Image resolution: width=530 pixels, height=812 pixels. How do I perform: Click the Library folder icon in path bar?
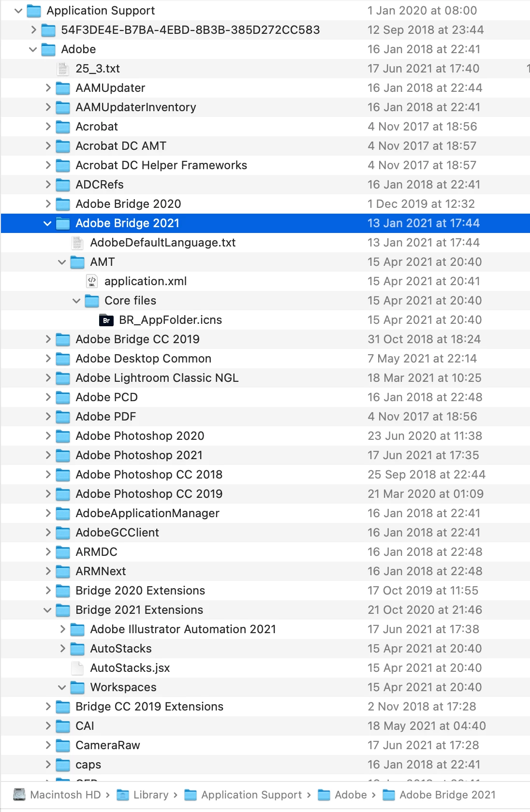123,795
